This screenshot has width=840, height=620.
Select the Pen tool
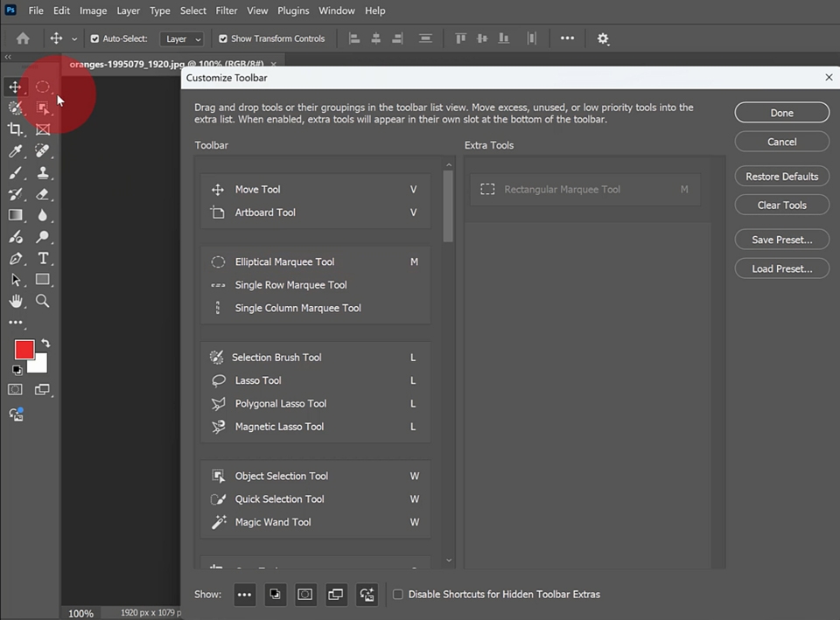(15, 259)
